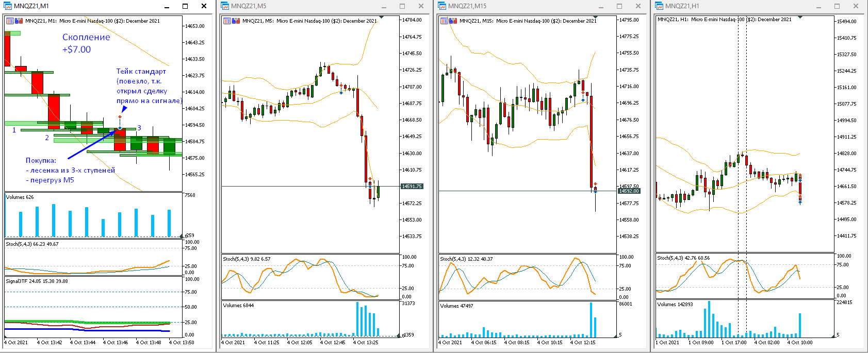Click the 'Volumes 626' indicator label

20,197
